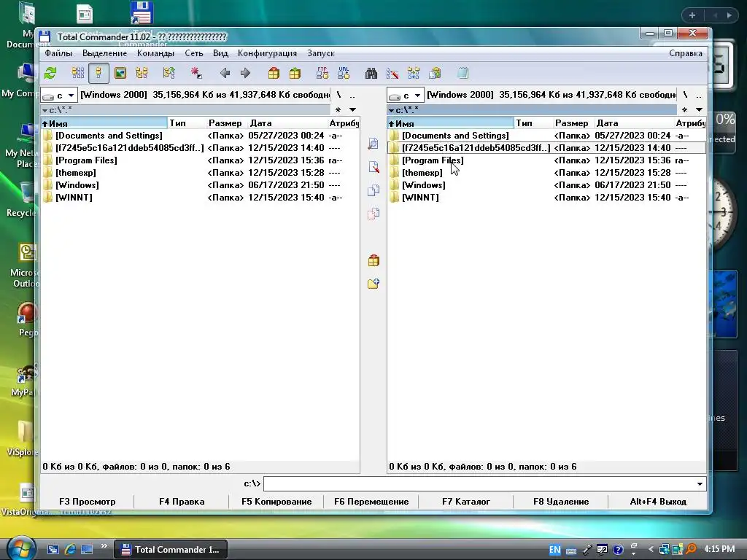Open the Команды menu
Viewport: 747px width, 560px height.
point(156,53)
